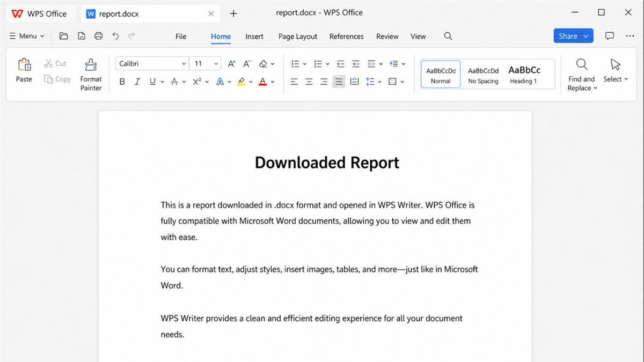Image resolution: width=644 pixels, height=362 pixels.
Task: Click the WPS Office home tab
Action: [x=40, y=13]
